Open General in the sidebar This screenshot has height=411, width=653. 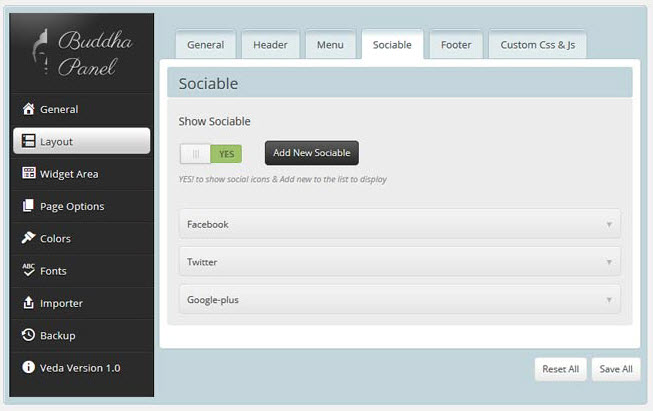pyautogui.click(x=82, y=109)
